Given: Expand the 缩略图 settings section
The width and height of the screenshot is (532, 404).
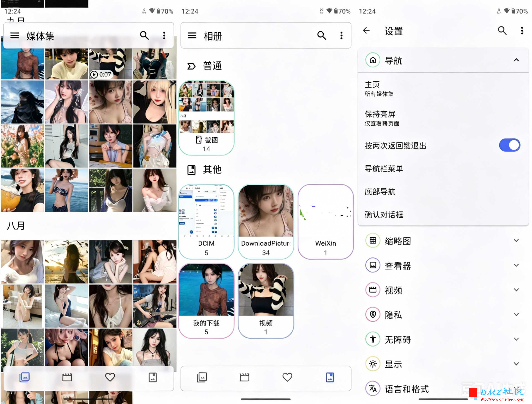Looking at the screenshot, I should 516,240.
